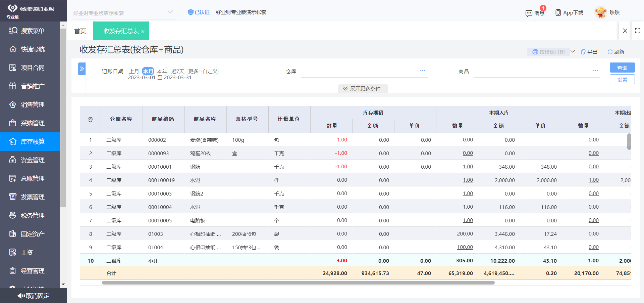The height and width of the screenshot is (303, 644).
Task: Expand 展开更多条件 to show more filters
Action: coord(363,88)
